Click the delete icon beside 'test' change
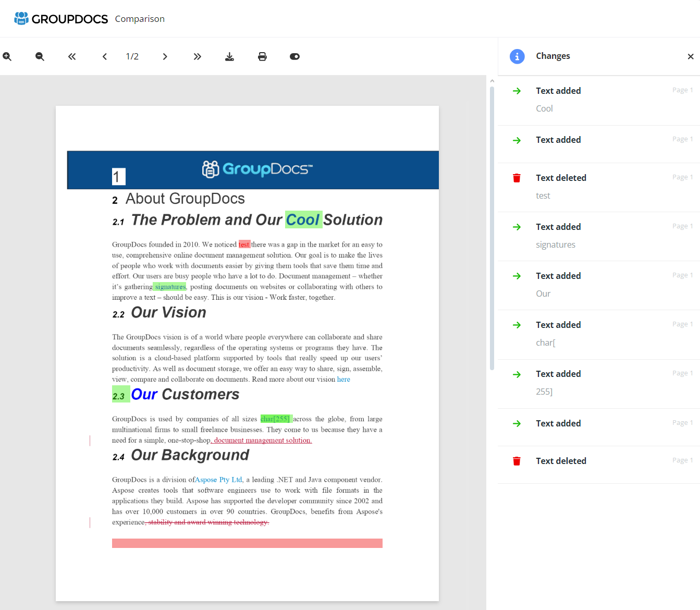 click(517, 177)
